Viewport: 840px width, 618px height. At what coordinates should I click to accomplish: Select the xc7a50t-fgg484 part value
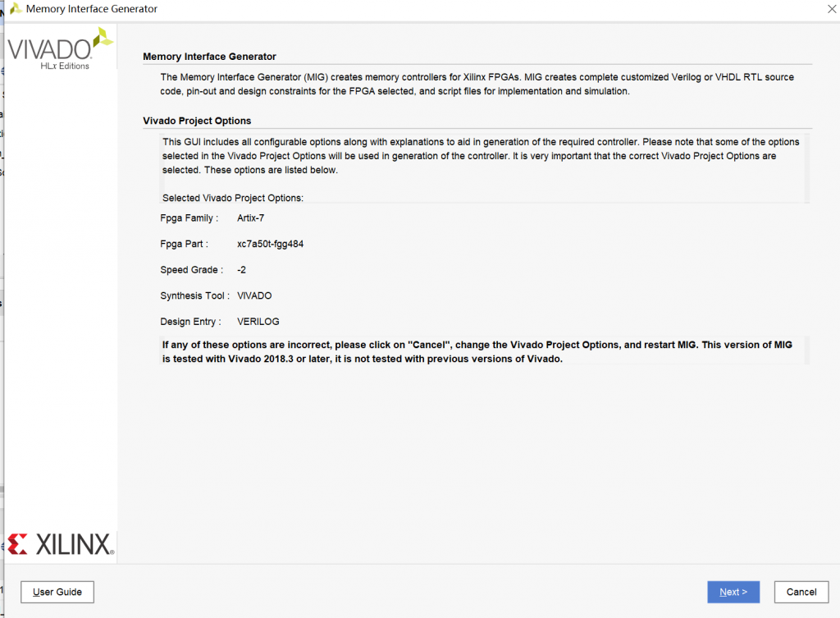coord(271,244)
